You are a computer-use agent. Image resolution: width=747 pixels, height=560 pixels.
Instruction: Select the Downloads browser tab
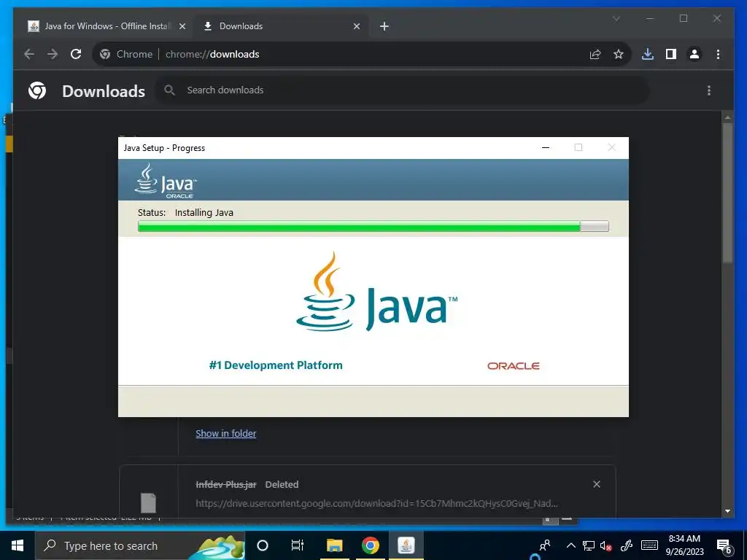click(x=281, y=26)
